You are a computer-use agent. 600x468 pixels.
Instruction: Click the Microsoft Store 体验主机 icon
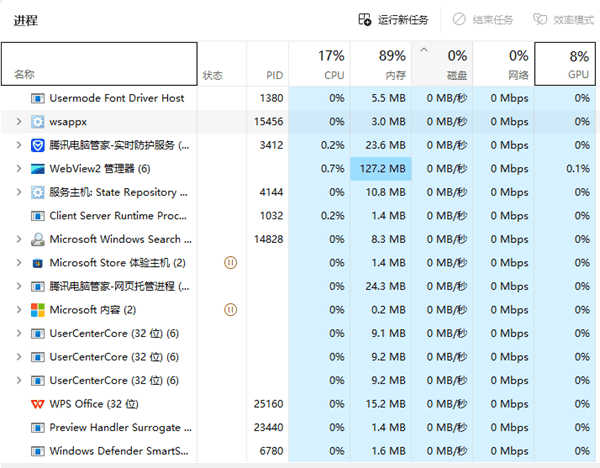tap(38, 263)
